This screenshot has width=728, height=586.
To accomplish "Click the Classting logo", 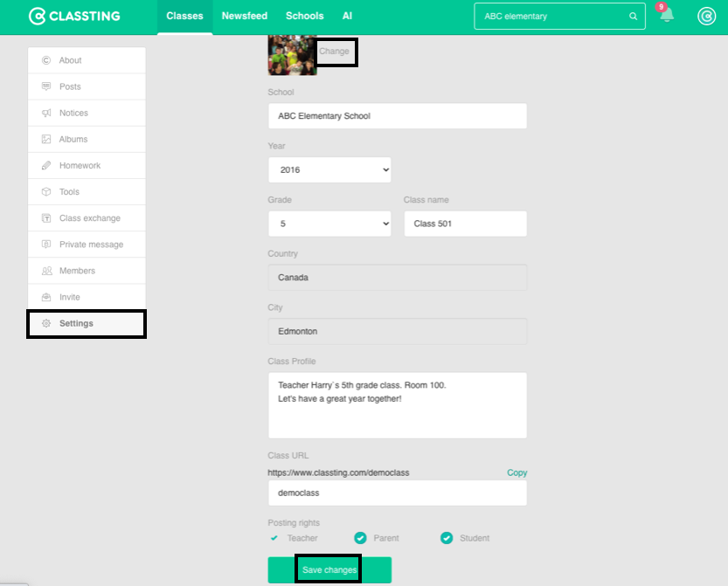I will [x=74, y=17].
